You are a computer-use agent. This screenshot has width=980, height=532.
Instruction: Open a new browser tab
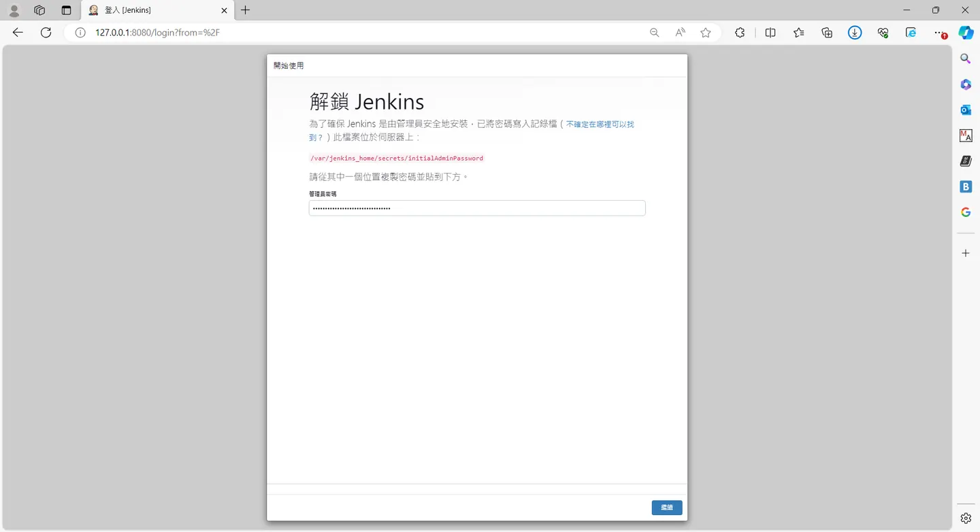coord(246,10)
